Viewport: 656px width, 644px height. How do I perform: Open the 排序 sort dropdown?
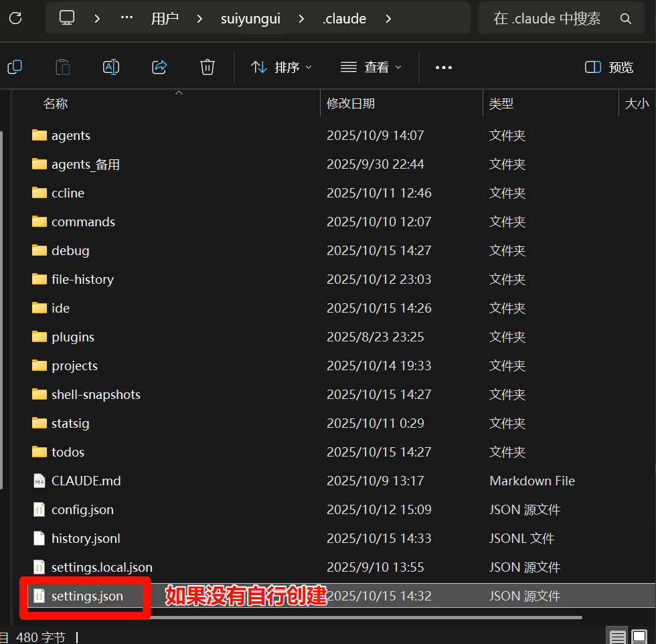pyautogui.click(x=281, y=67)
